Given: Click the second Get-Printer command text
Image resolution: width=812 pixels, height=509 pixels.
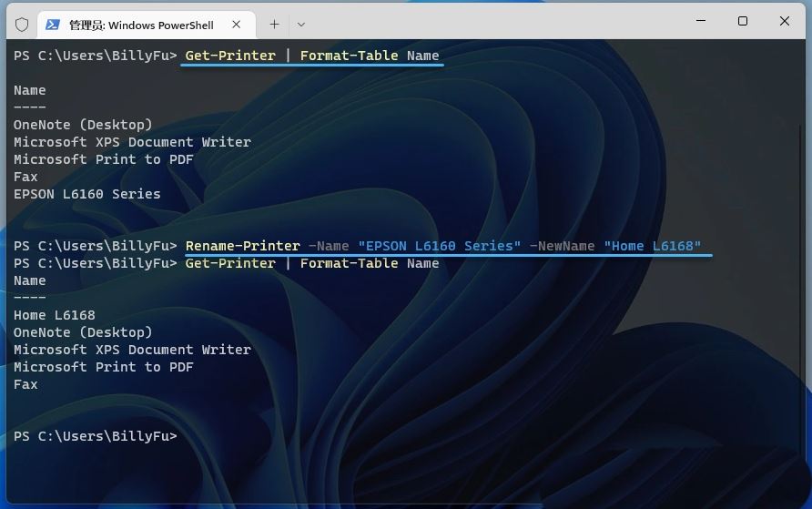Looking at the screenshot, I should pos(230,263).
